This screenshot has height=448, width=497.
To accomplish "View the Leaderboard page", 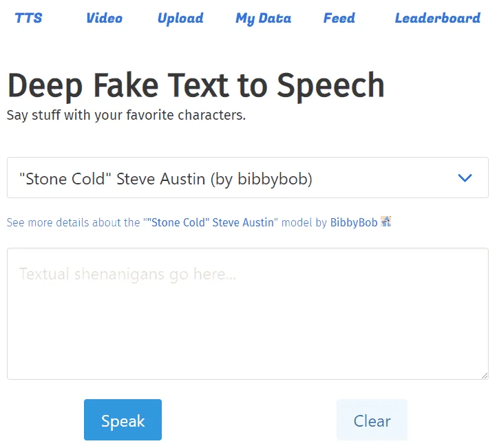I will click(438, 18).
